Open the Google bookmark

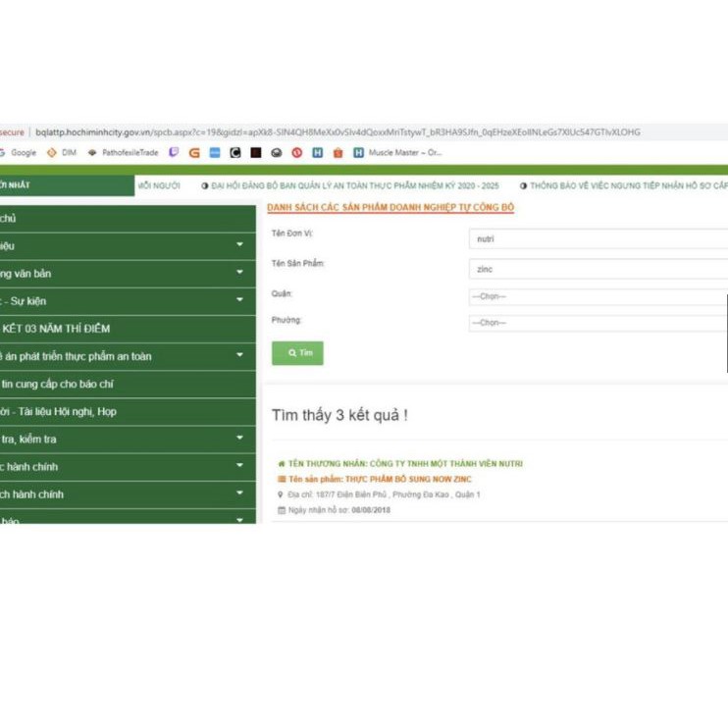[x=22, y=153]
